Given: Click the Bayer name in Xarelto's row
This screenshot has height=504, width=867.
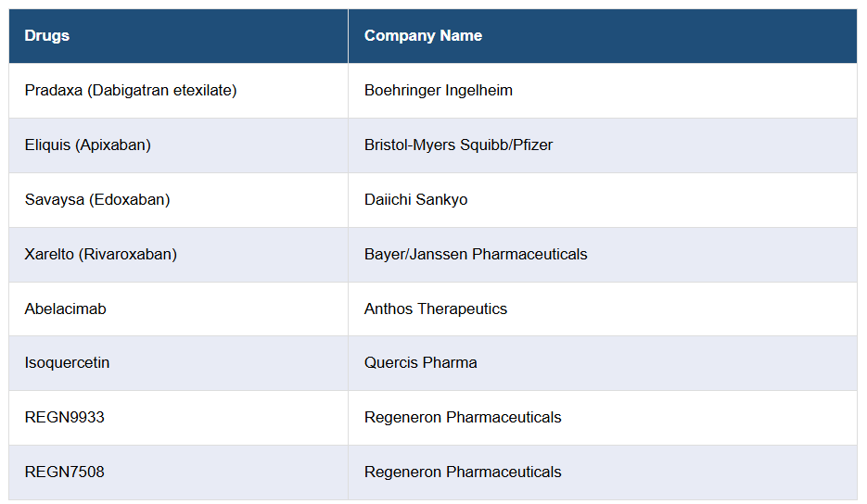Looking at the screenshot, I should click(x=385, y=255).
